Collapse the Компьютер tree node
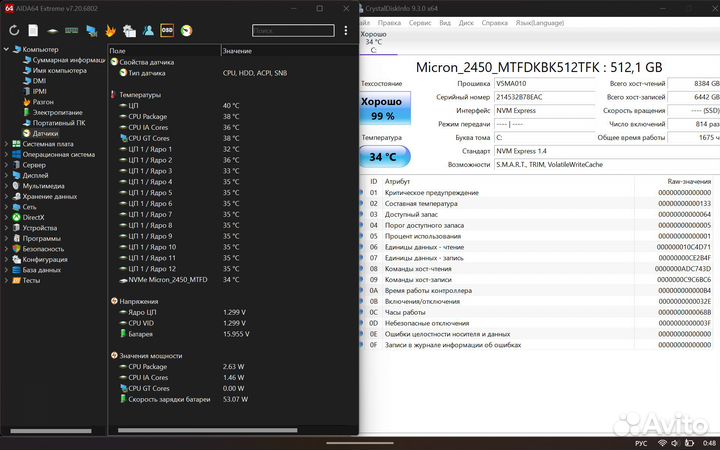 [x=6, y=49]
